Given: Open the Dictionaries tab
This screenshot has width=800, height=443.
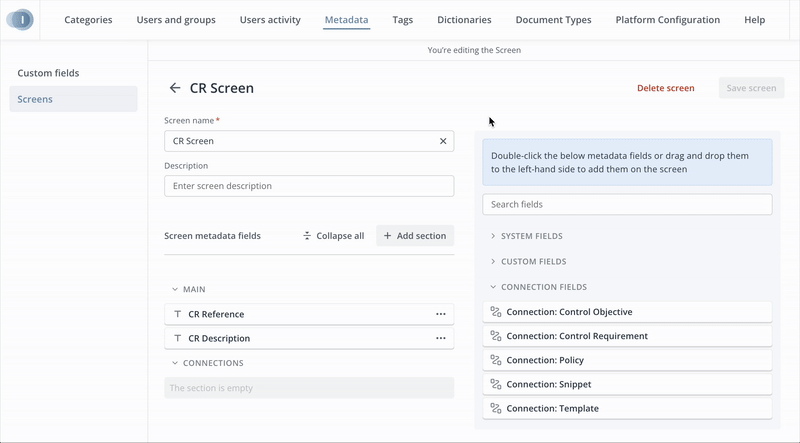Looking at the screenshot, I should (464, 20).
